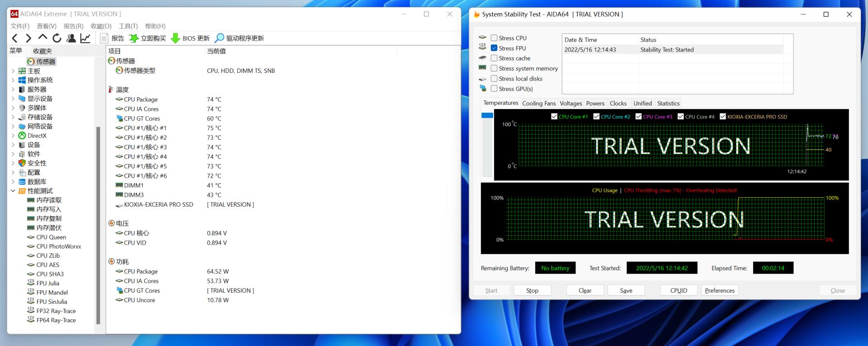The width and height of the screenshot is (868, 346).
Task: Click the left tree panel vertical scrollbar
Action: coord(98,225)
